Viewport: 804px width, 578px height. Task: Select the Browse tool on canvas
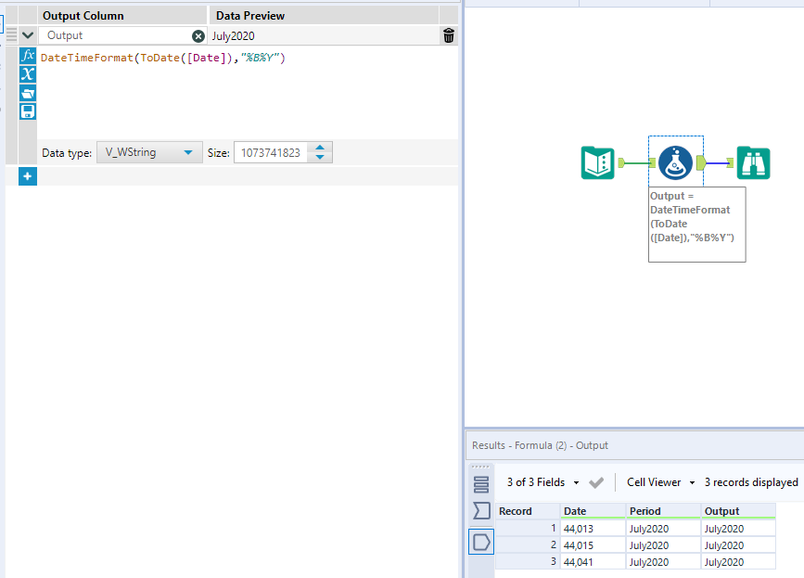coord(753,163)
